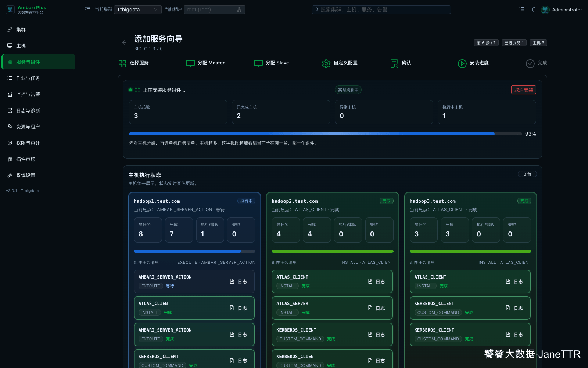
Task: Open log for hadoop2 ATLAS_SERVER task
Action: [x=377, y=308]
